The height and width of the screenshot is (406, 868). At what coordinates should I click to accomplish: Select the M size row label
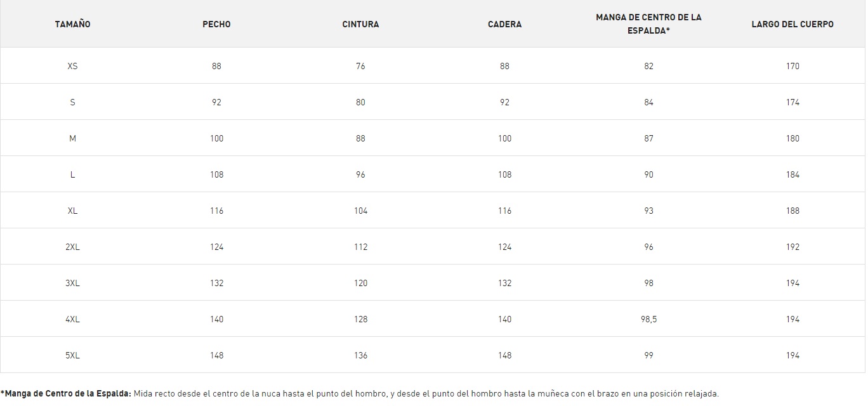coord(72,138)
